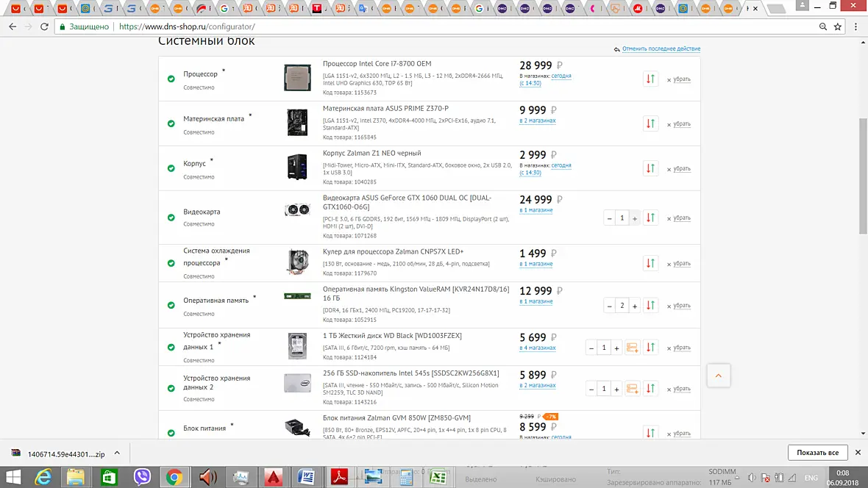Remove the motherboard from the build
Viewport: 868px width, 488px height.
[x=679, y=124]
